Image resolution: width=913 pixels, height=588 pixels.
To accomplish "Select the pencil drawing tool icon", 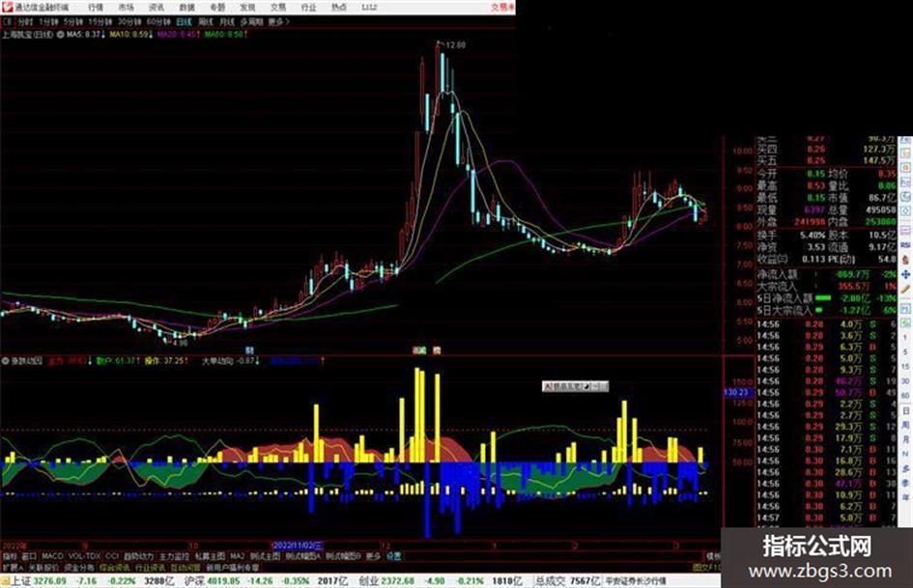I will coord(905,289).
